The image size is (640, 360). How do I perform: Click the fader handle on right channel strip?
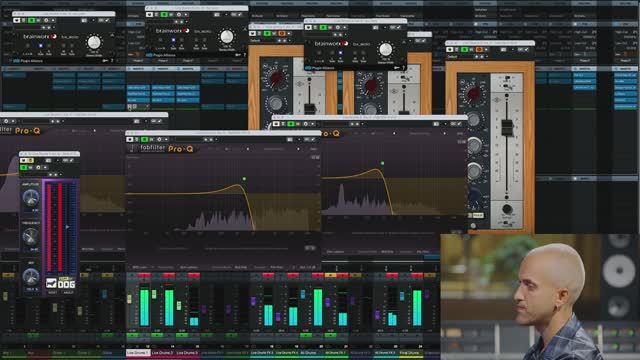507,128
